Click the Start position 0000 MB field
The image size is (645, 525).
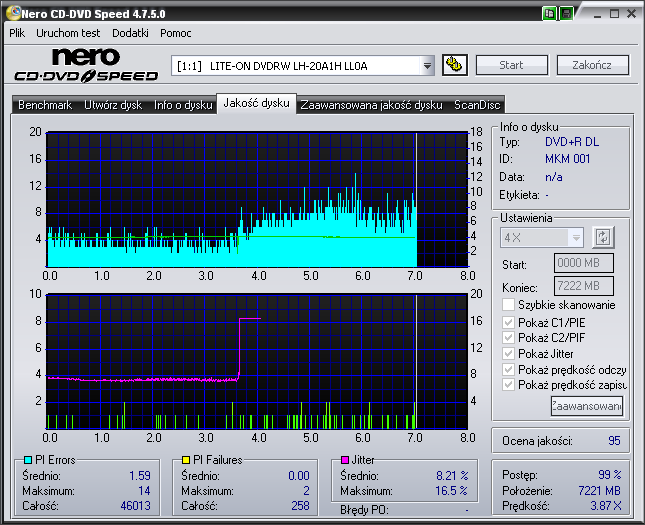pyautogui.click(x=584, y=263)
